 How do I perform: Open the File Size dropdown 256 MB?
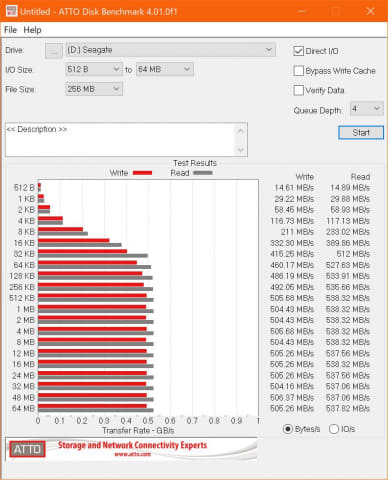[x=94, y=89]
